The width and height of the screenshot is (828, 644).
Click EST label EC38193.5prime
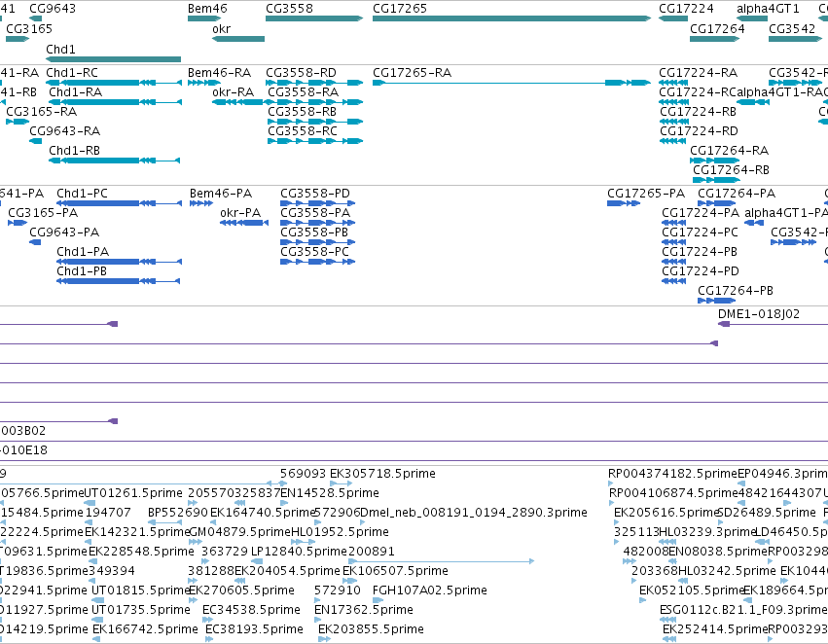point(254,629)
